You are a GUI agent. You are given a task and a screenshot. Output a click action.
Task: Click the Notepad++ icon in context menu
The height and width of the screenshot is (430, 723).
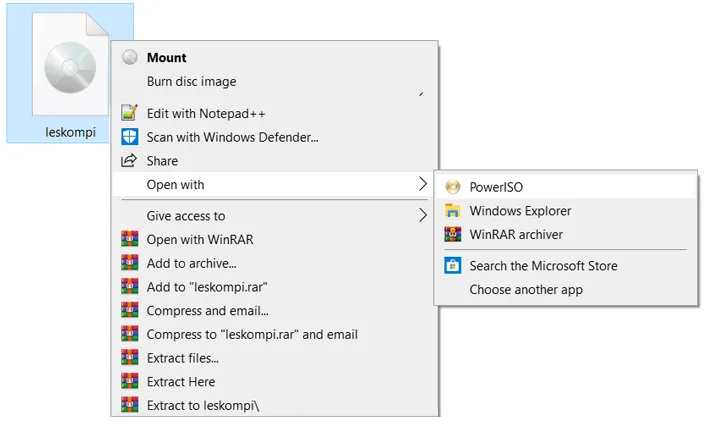(130, 113)
